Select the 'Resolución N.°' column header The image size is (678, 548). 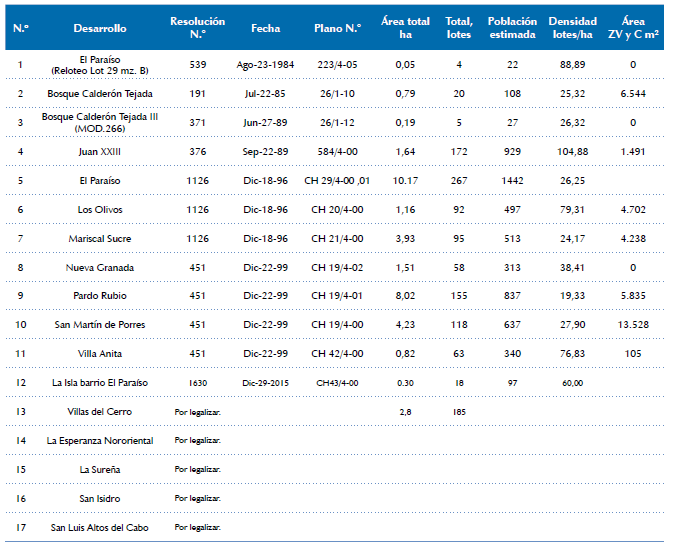[x=198, y=28]
